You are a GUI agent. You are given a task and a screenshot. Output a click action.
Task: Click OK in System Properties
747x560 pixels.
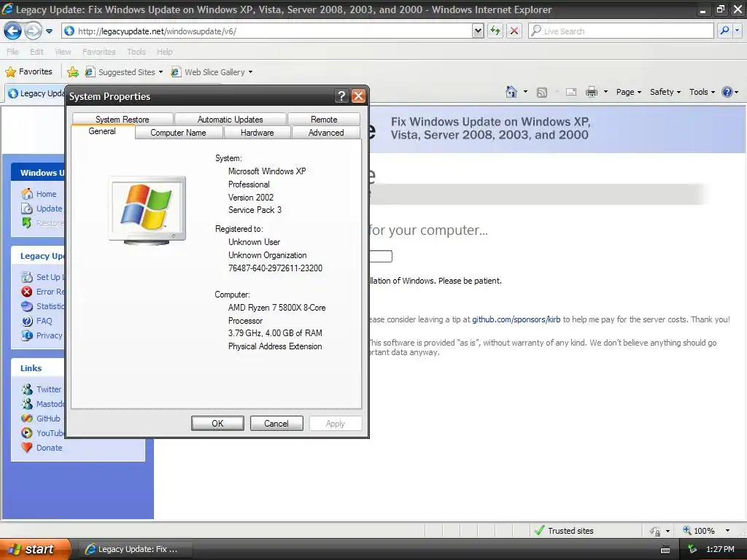(217, 424)
